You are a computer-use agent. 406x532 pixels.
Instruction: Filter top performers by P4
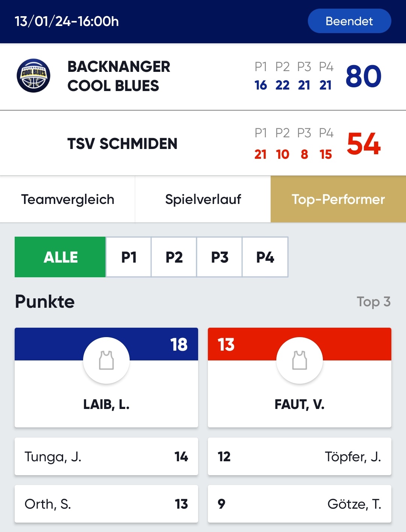[265, 257]
